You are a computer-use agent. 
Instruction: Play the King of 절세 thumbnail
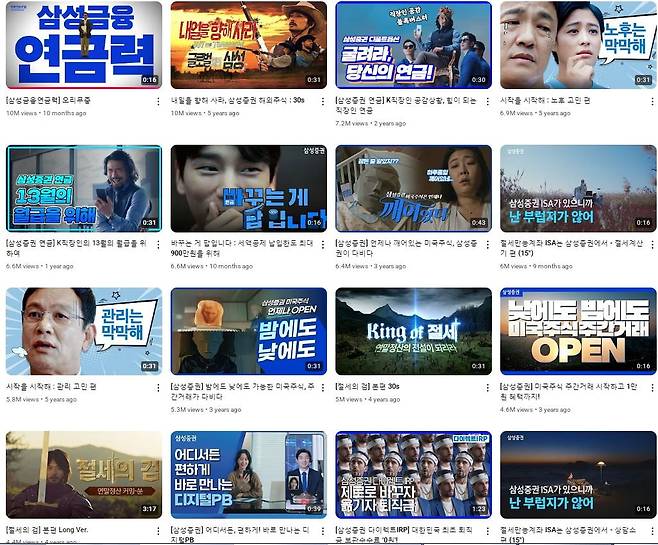[x=413, y=331]
